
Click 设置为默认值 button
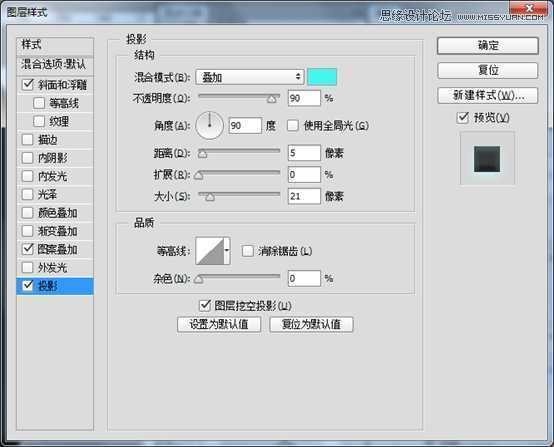[219, 324]
